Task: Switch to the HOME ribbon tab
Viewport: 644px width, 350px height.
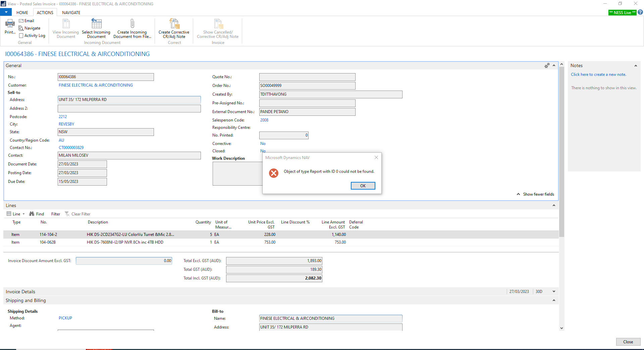Action: (x=22, y=12)
